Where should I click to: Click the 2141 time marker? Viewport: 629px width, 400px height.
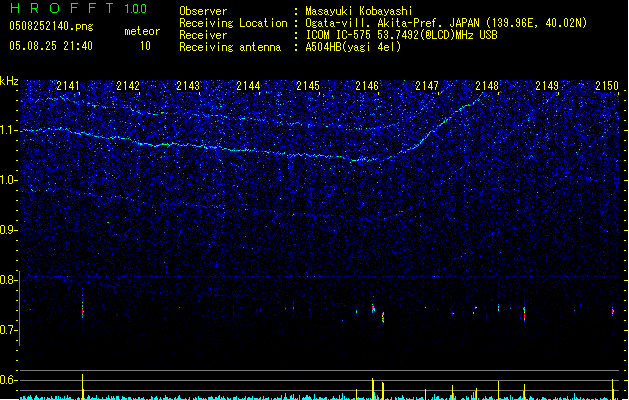[69, 87]
